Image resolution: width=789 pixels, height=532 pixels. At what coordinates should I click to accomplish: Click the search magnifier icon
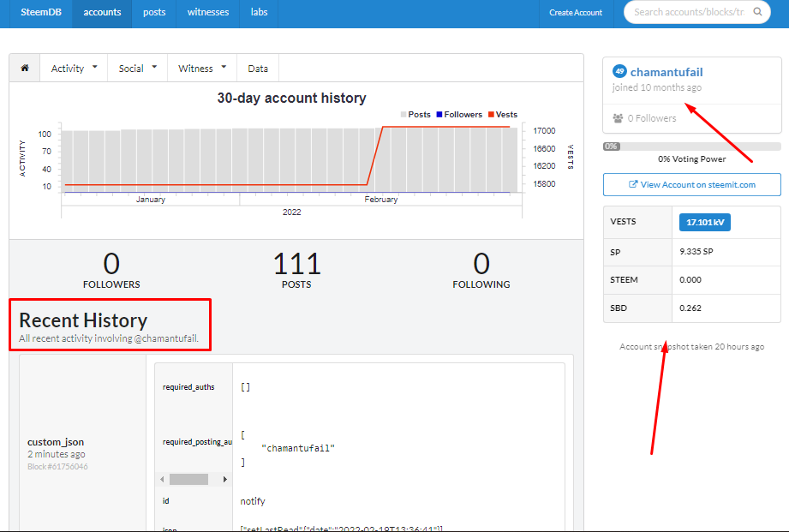(x=757, y=12)
